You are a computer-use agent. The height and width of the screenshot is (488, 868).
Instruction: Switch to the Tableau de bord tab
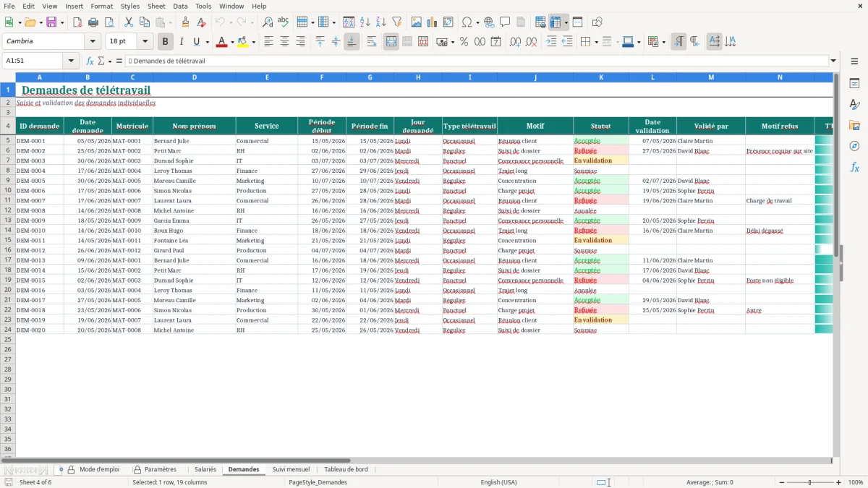point(346,470)
